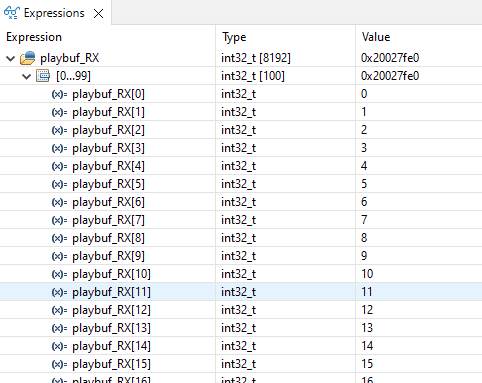
Task: Click variable icon next to playbuf_RX[5]
Action: (x=59, y=185)
